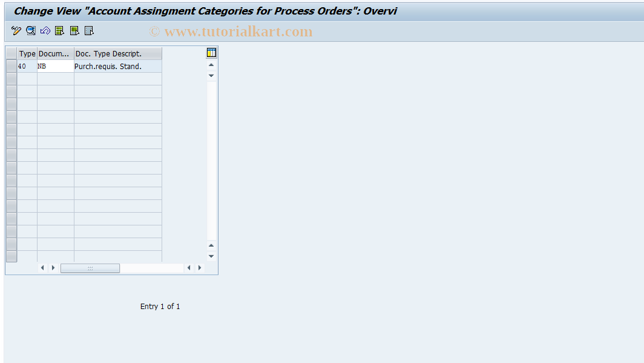Click the leftmost horizontal scroll left arrow
The image size is (644, 363).
(42, 268)
